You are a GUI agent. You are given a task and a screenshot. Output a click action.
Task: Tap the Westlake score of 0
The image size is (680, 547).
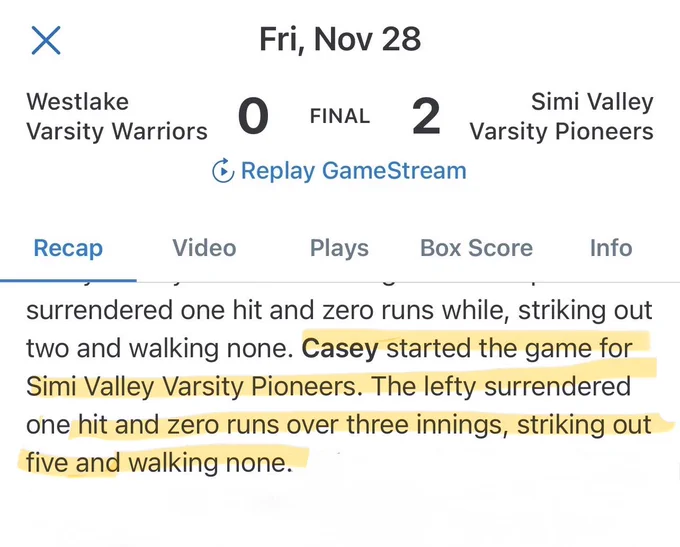(x=253, y=116)
